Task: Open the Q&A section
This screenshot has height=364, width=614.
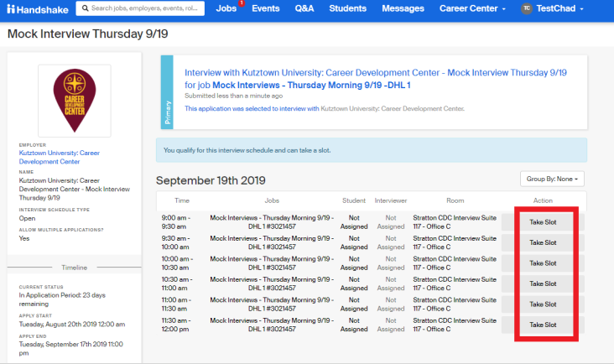Action: [x=304, y=9]
